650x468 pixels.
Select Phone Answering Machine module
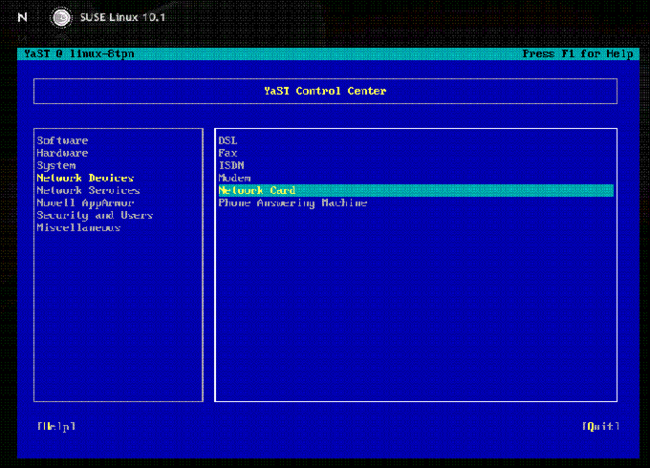tap(293, 203)
